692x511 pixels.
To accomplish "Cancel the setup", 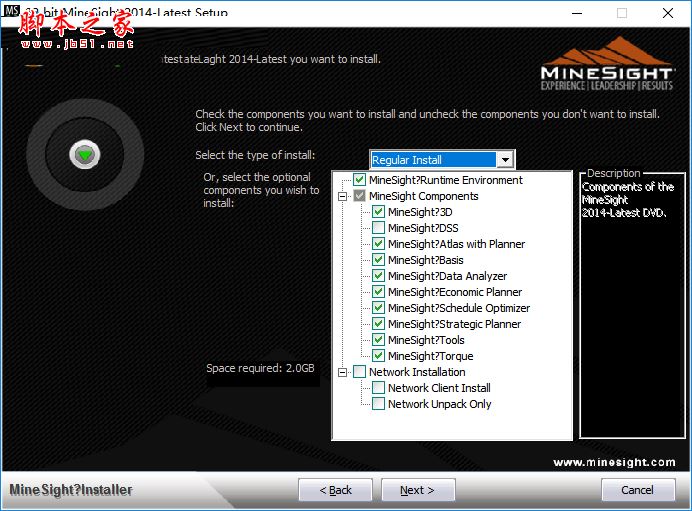I will [x=638, y=490].
